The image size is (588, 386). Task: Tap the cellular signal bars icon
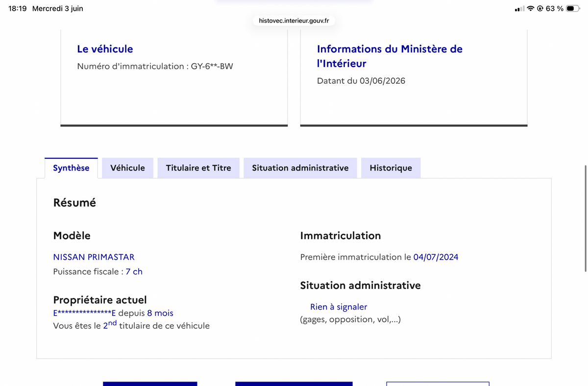coord(519,9)
